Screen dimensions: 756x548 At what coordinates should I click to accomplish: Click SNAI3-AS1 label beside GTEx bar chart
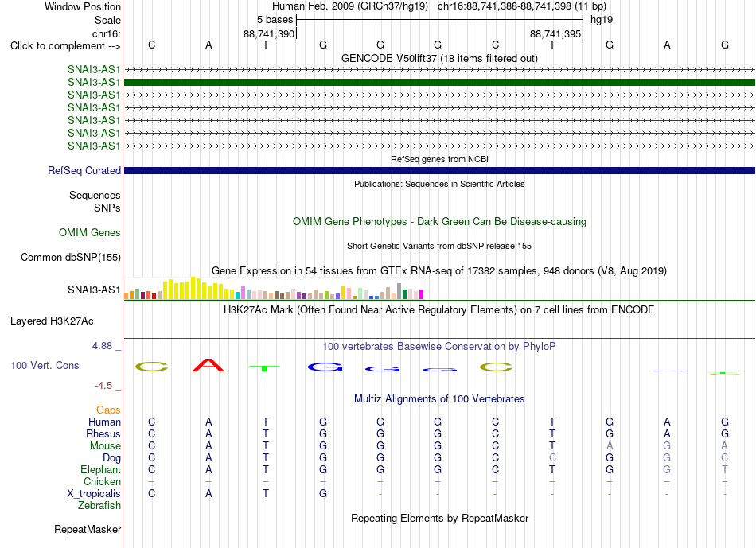coord(94,290)
